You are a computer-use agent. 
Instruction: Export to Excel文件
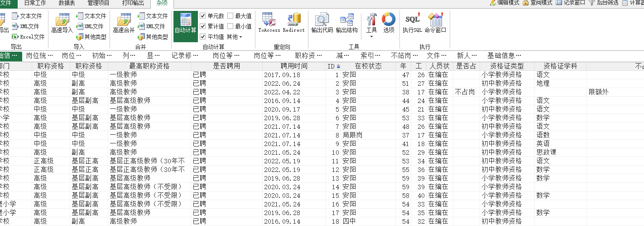click(x=28, y=37)
